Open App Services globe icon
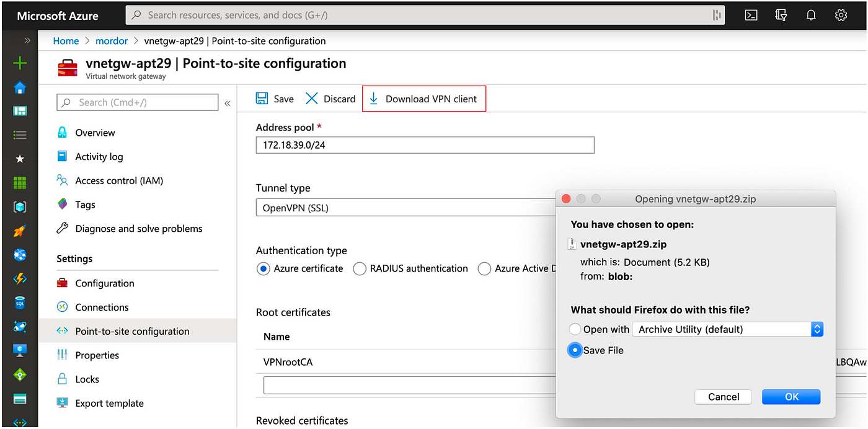868x429 pixels. coord(20,255)
